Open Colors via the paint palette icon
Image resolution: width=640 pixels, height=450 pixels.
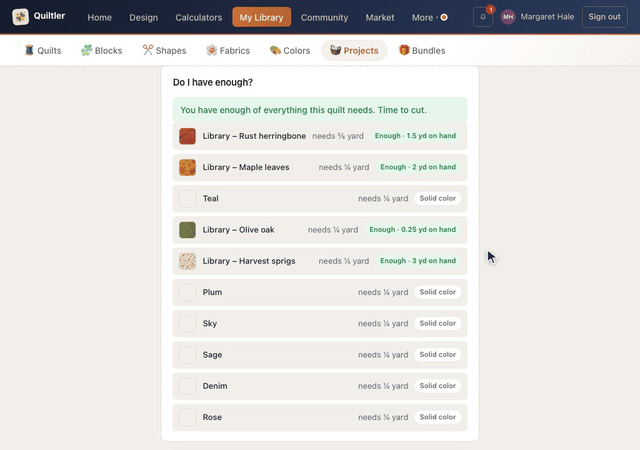(275, 50)
